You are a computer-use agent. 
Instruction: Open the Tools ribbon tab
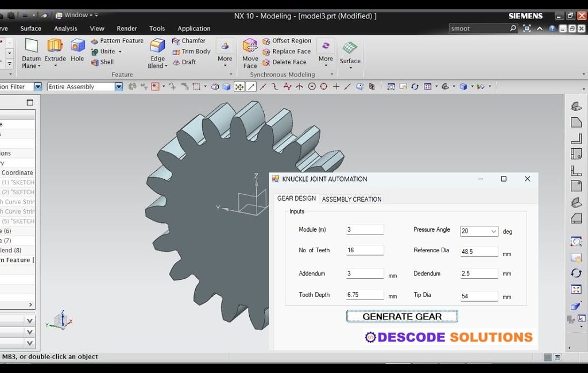pyautogui.click(x=157, y=29)
